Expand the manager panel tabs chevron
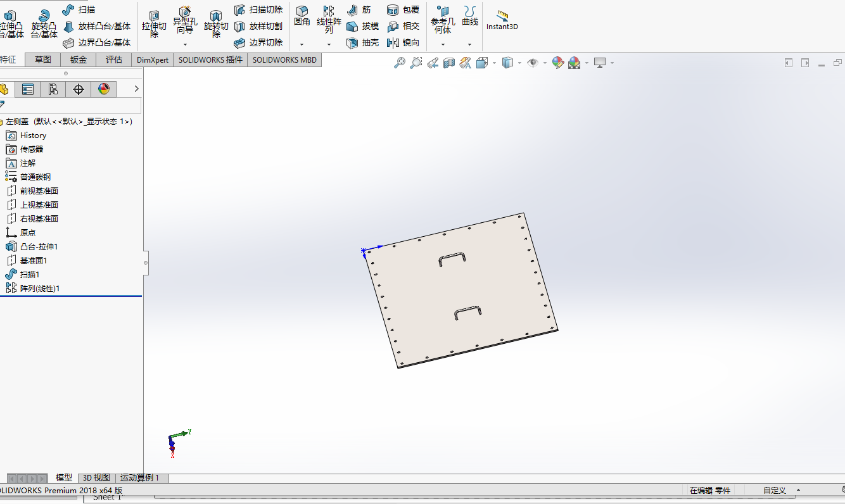845x504 pixels. (x=136, y=89)
